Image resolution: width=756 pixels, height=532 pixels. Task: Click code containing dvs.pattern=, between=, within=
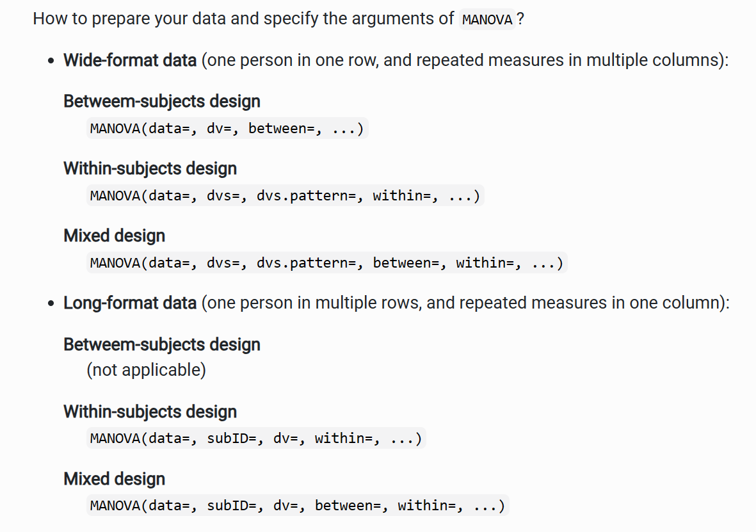coord(326,262)
